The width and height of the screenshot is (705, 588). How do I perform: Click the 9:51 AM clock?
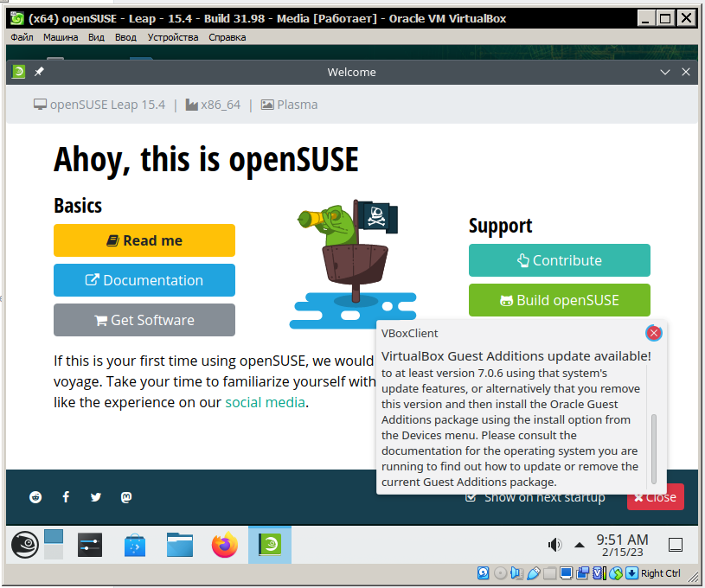point(622,545)
